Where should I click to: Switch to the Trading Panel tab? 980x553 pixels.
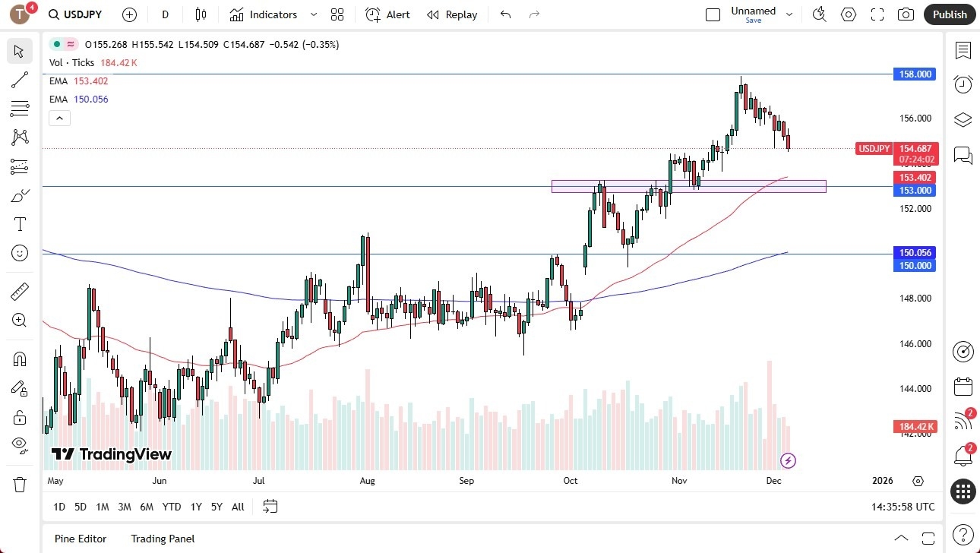(x=163, y=539)
